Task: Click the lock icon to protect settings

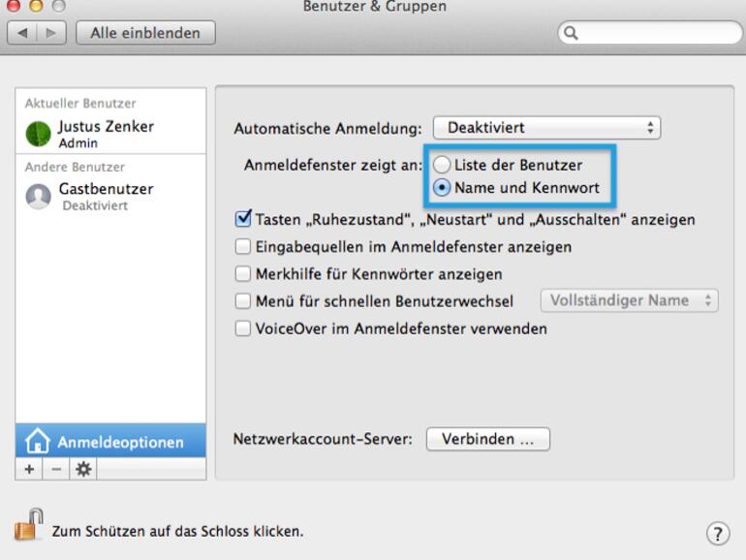Action: [29, 526]
